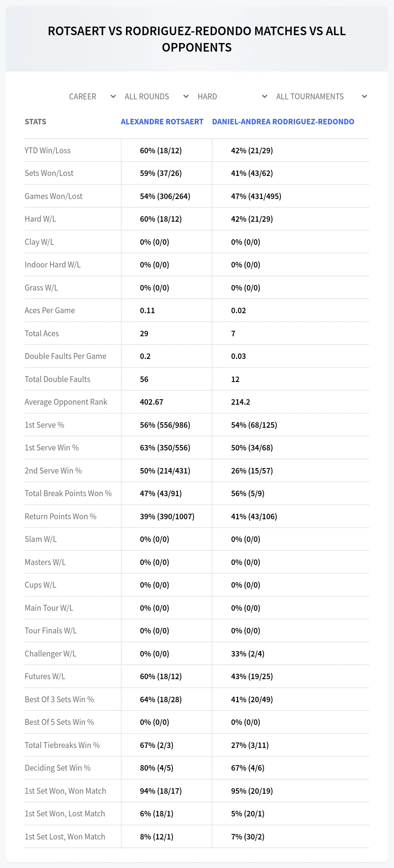This screenshot has width=394, height=868.
Task: Expand the ALL ROUNDS filter dropdown
Action: tap(157, 97)
